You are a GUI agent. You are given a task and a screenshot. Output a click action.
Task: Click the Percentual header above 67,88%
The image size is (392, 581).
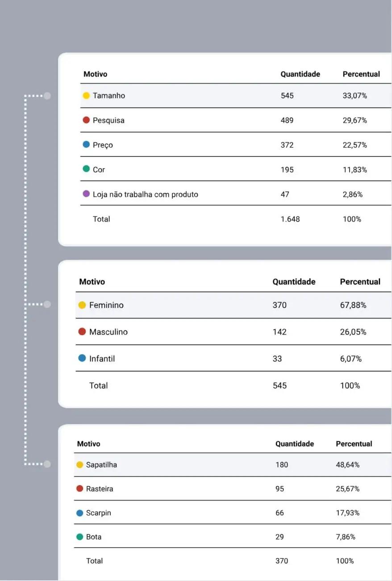tap(360, 282)
